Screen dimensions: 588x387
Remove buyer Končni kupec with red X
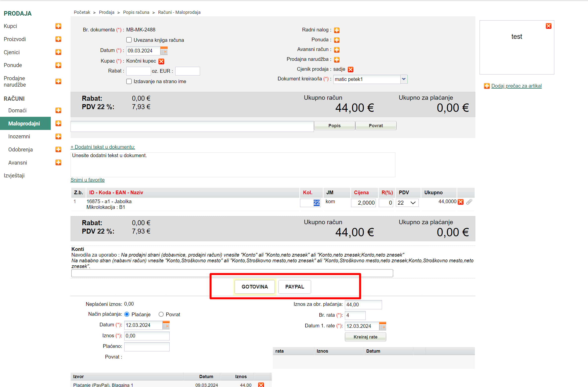click(161, 61)
